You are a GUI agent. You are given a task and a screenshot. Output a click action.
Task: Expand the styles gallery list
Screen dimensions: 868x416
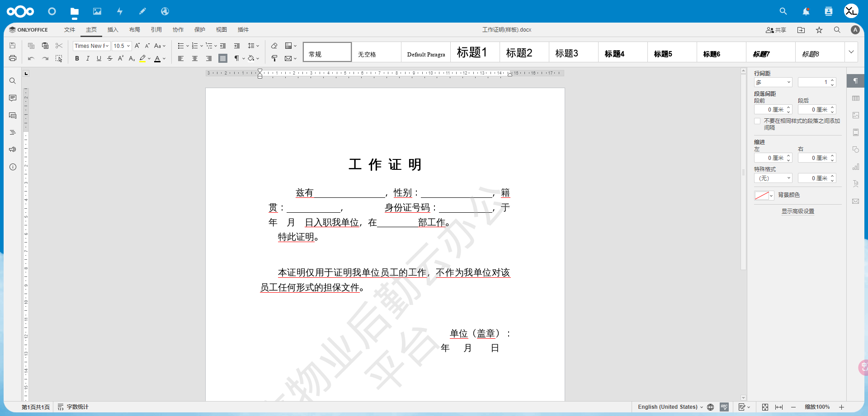click(851, 52)
